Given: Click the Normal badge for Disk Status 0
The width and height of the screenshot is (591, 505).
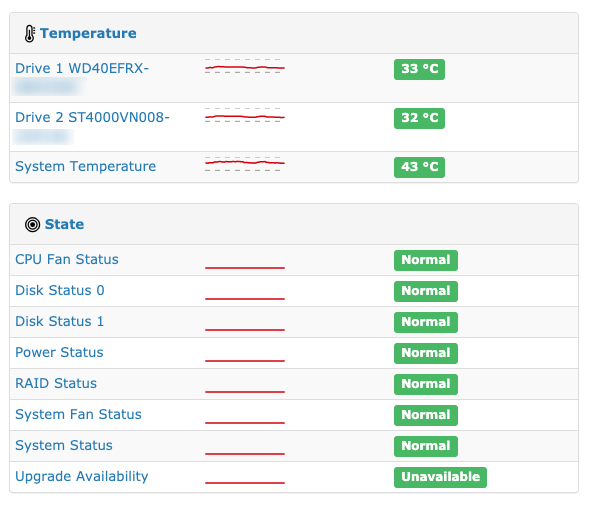Looking at the screenshot, I should pos(426,291).
